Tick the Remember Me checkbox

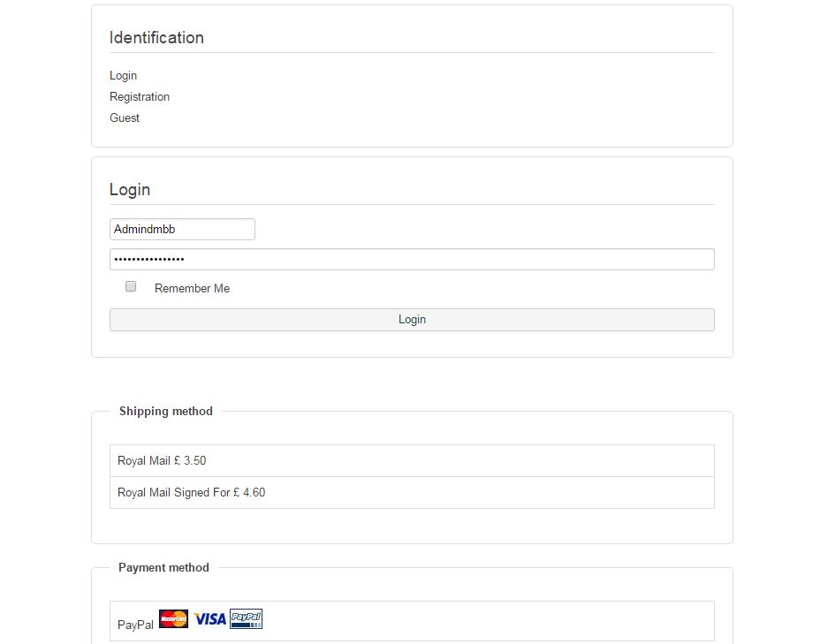(x=131, y=286)
